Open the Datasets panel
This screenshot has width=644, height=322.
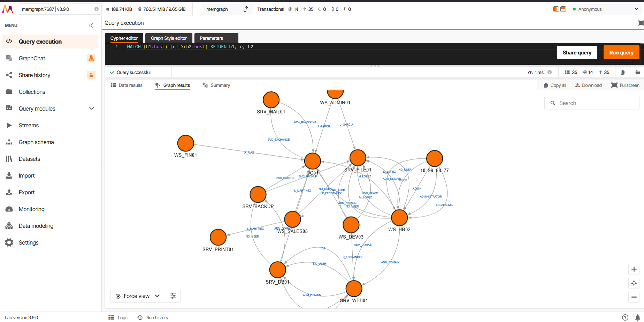coord(29,159)
